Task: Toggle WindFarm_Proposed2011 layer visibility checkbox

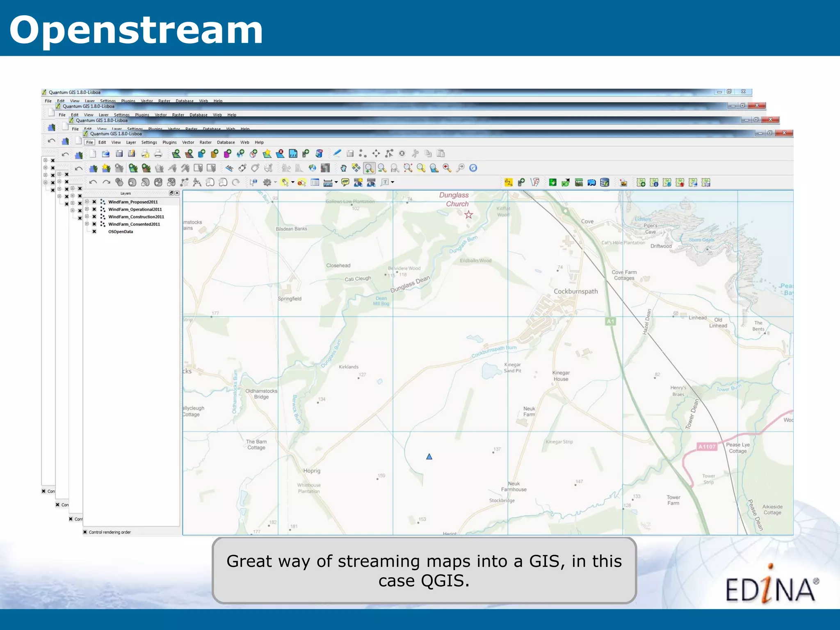Action: pos(94,202)
